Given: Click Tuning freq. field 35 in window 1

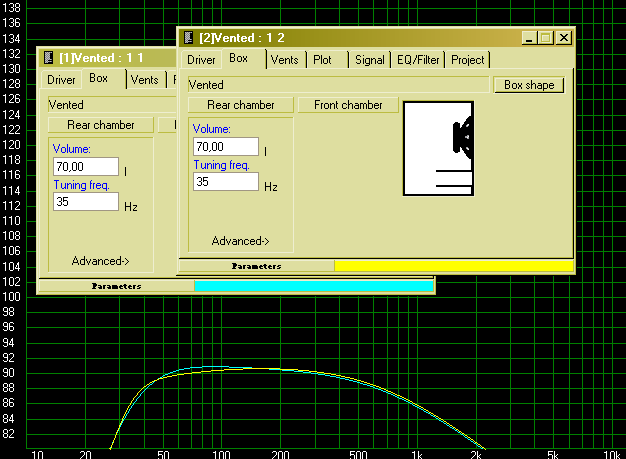Looking at the screenshot, I should (86, 202).
